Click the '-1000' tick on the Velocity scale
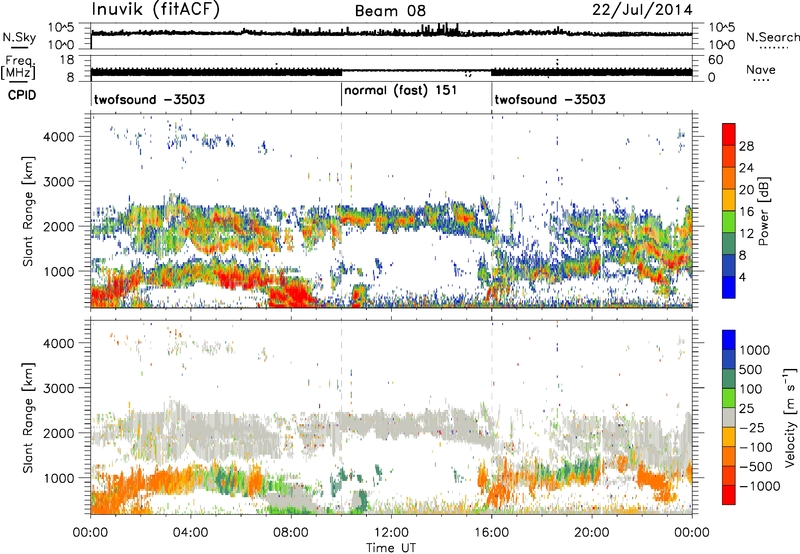The width and height of the screenshot is (800, 554). [x=759, y=486]
